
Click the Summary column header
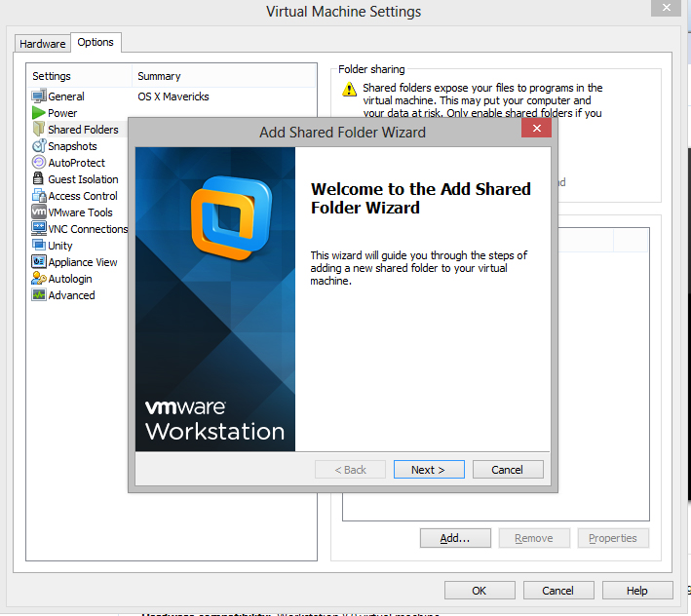[x=224, y=76]
